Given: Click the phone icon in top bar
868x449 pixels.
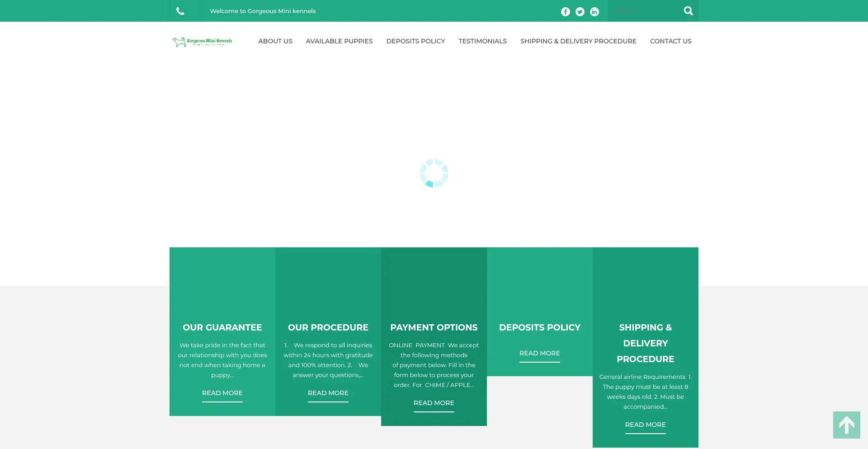Looking at the screenshot, I should (x=180, y=11).
